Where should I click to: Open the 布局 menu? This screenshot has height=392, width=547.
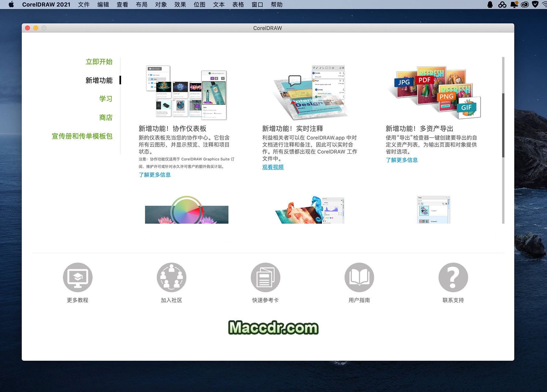(142, 5)
